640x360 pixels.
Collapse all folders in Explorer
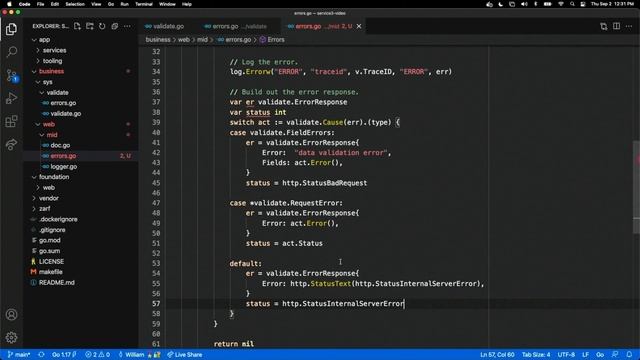click(x=115, y=26)
